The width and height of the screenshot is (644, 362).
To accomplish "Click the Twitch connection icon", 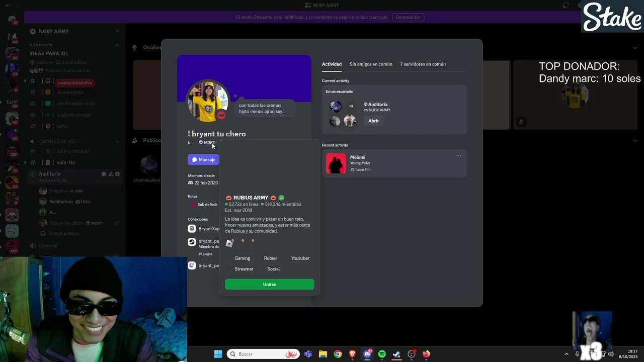I will (192, 265).
